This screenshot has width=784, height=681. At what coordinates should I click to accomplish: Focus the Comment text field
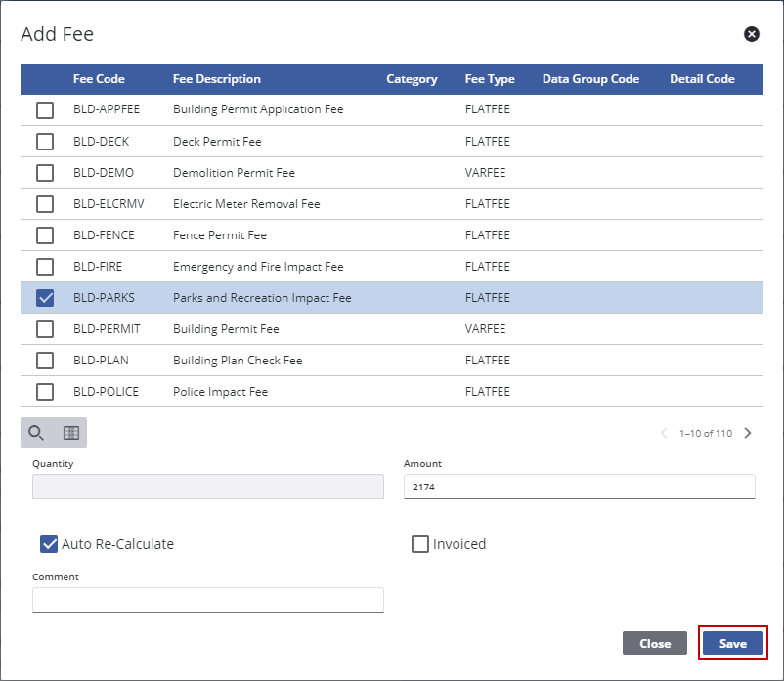coord(207,600)
